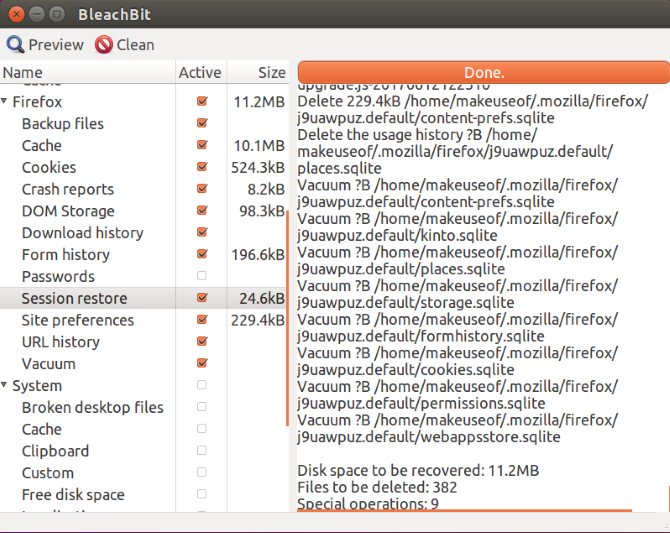Select the Download history item

[x=82, y=233]
